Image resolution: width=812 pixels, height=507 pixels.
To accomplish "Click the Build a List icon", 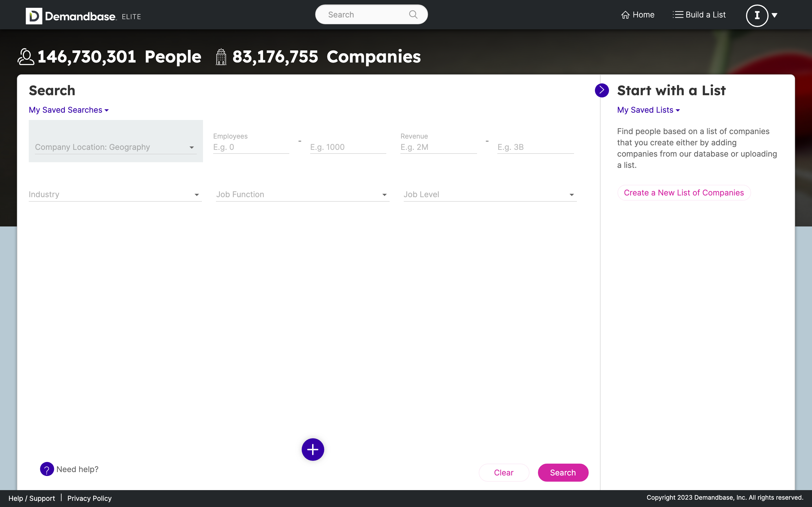I will click(x=678, y=15).
